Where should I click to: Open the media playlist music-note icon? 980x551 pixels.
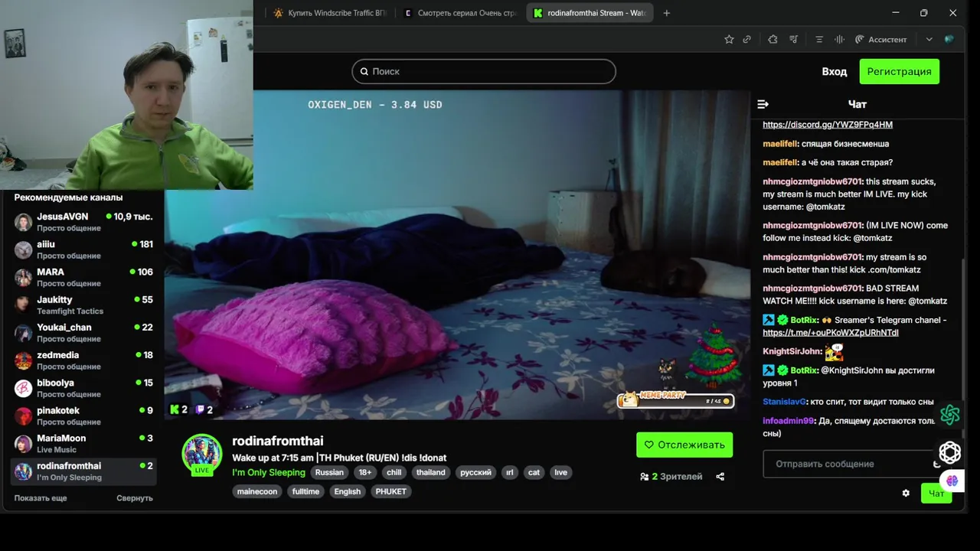pos(793,39)
